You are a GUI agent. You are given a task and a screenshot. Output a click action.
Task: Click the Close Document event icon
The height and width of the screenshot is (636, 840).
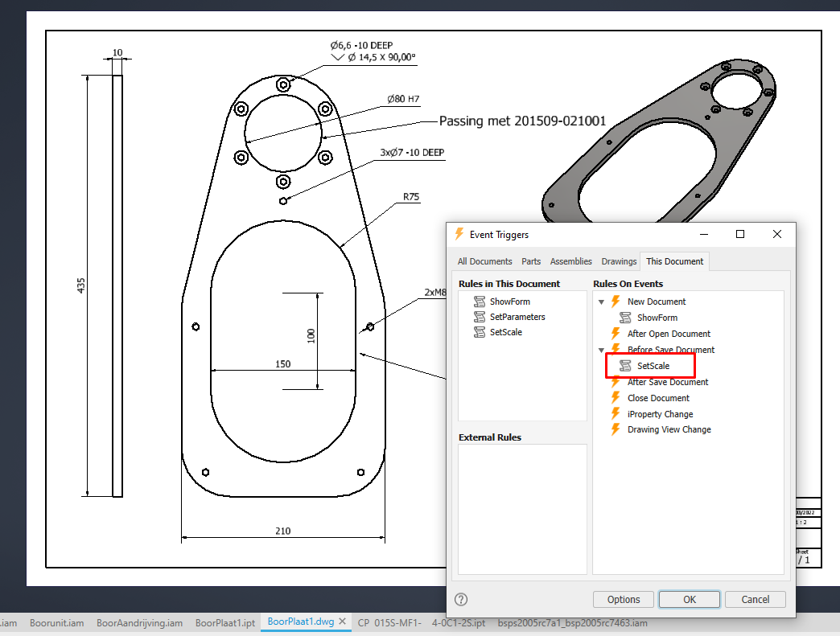[x=616, y=398]
